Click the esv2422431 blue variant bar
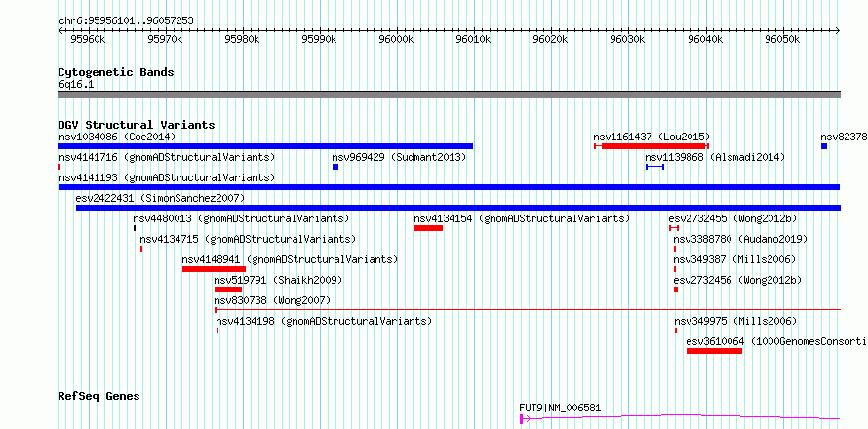 coord(458,208)
